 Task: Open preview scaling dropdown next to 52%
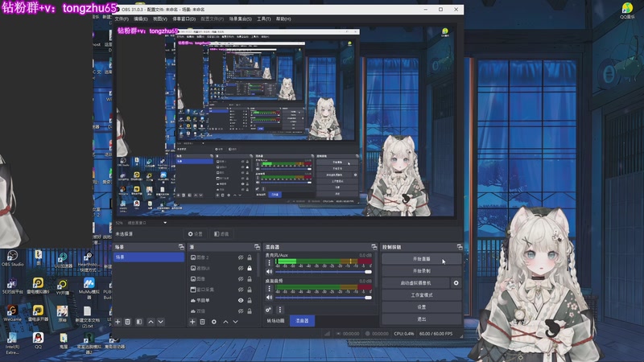coord(165,223)
